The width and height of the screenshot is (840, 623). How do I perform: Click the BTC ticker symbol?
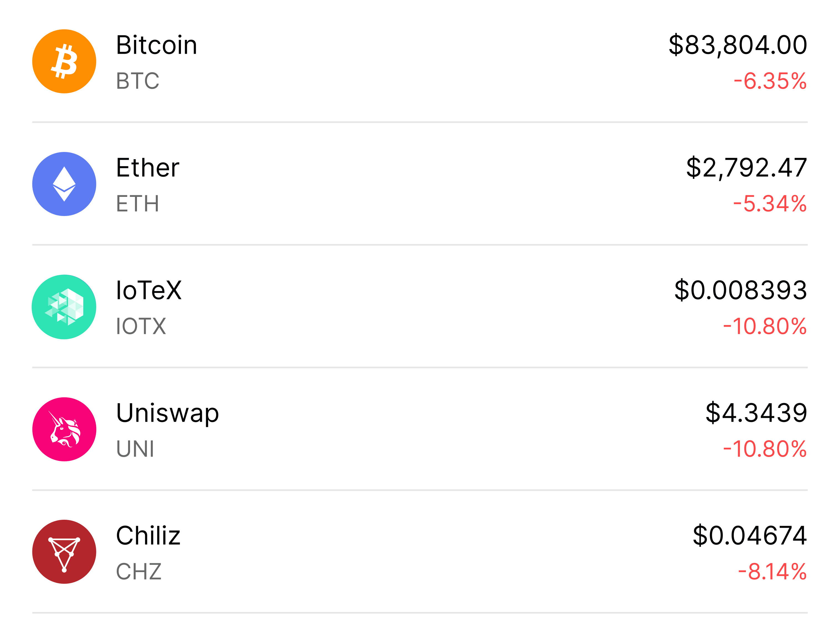pyautogui.click(x=138, y=81)
